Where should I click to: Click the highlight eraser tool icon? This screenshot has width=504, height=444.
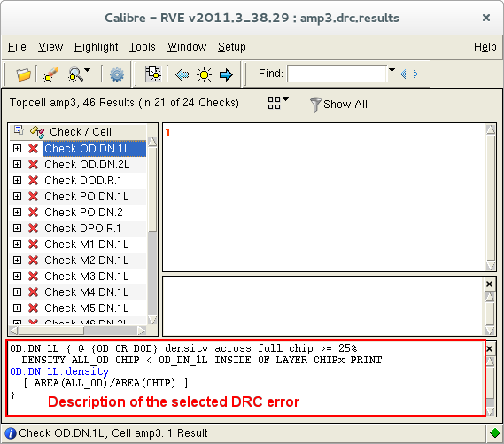click(x=51, y=74)
